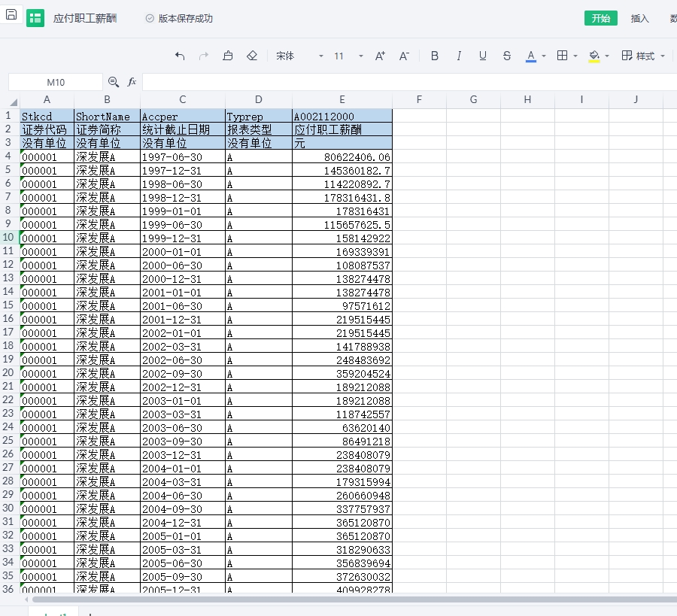Click the eraser clear-format icon
Screen dimensions: 677x616
click(252, 56)
